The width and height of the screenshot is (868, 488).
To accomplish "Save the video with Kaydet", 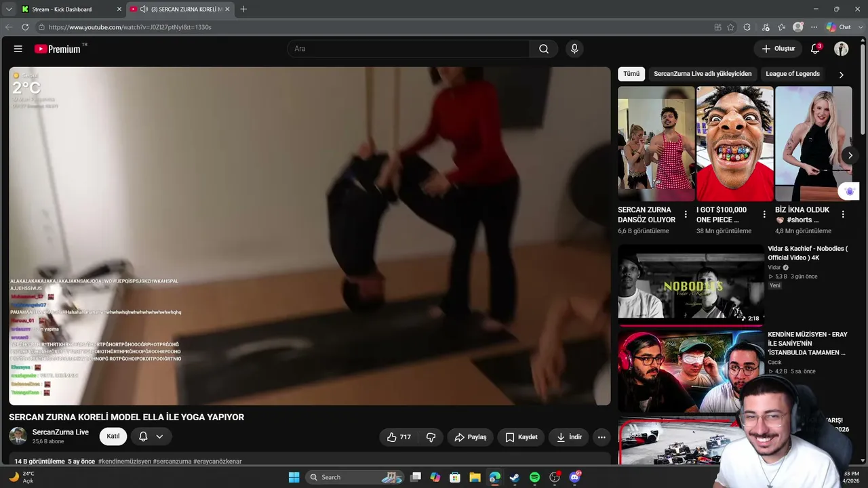I will click(x=521, y=437).
